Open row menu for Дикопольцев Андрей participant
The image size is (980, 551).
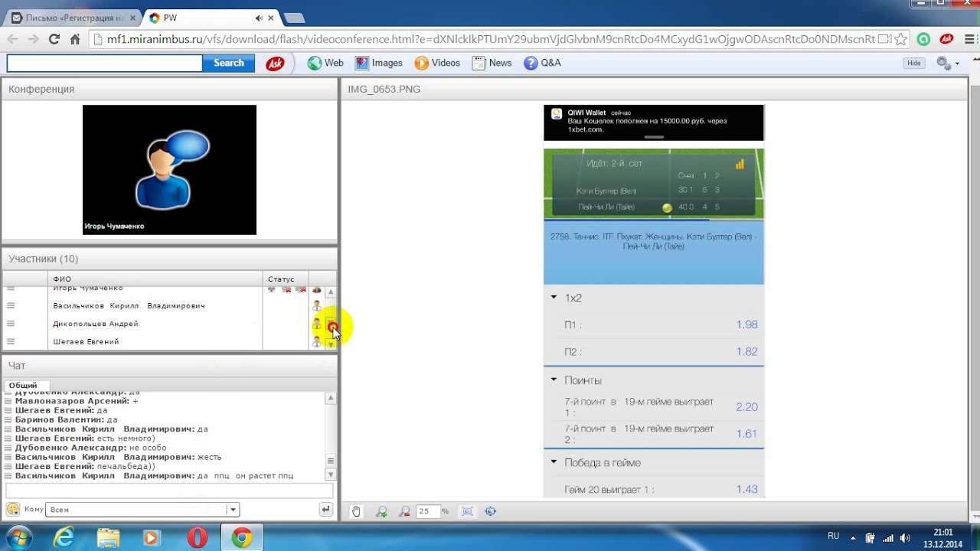tap(11, 324)
